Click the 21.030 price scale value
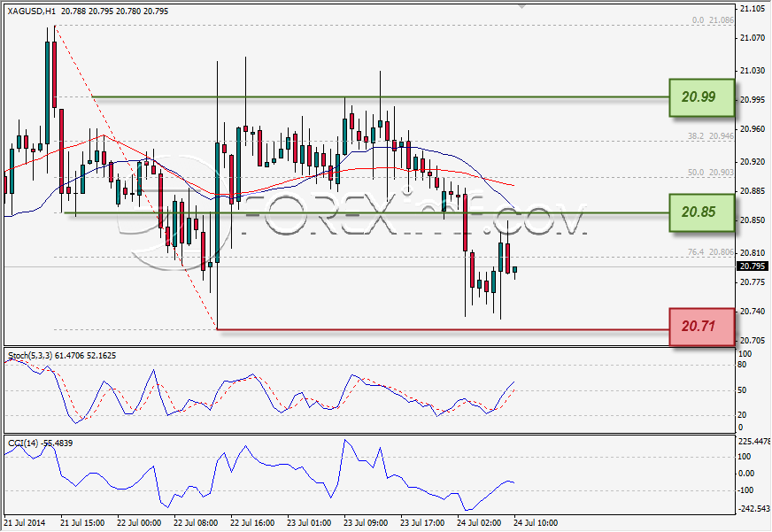Image resolution: width=772 pixels, height=532 pixels. [753, 71]
